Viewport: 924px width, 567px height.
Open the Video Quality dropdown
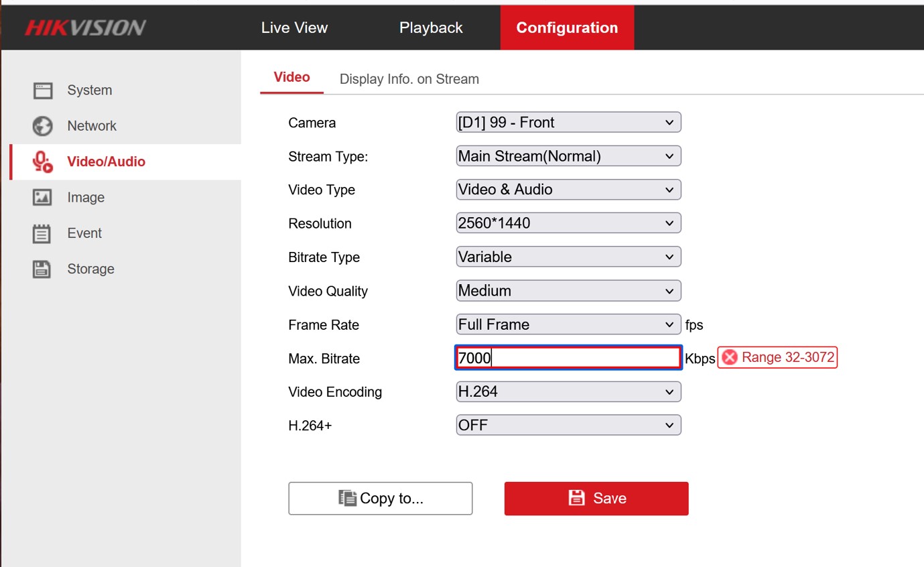(568, 291)
